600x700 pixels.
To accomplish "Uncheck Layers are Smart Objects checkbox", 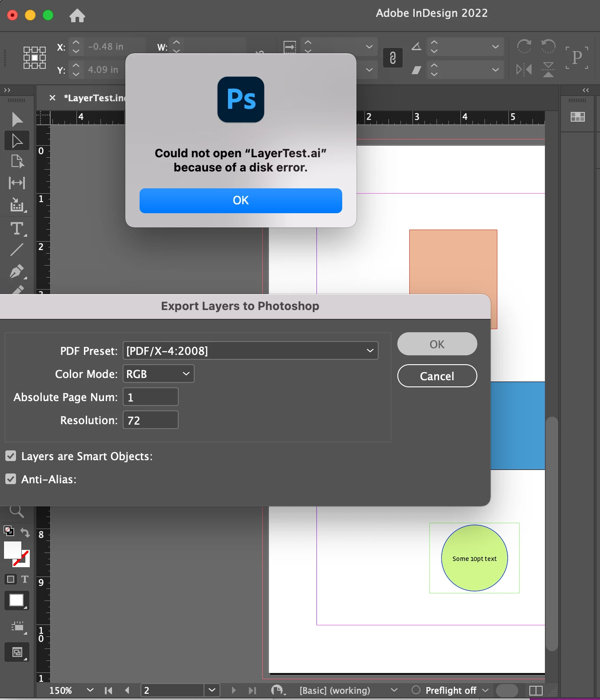I will pyautogui.click(x=11, y=456).
